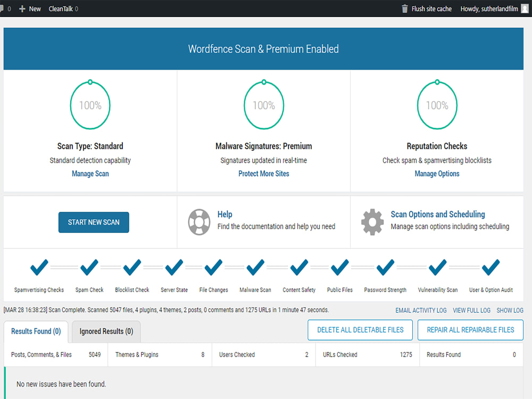Click the Vulnerability Scan checkmark icon

[438, 268]
